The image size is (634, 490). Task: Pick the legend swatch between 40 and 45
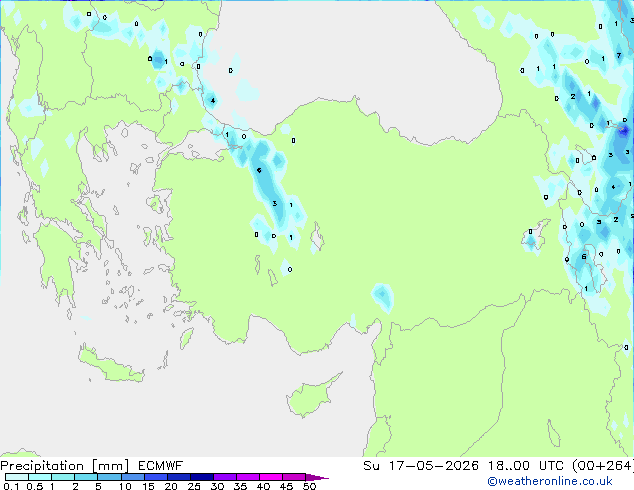(x=271, y=477)
